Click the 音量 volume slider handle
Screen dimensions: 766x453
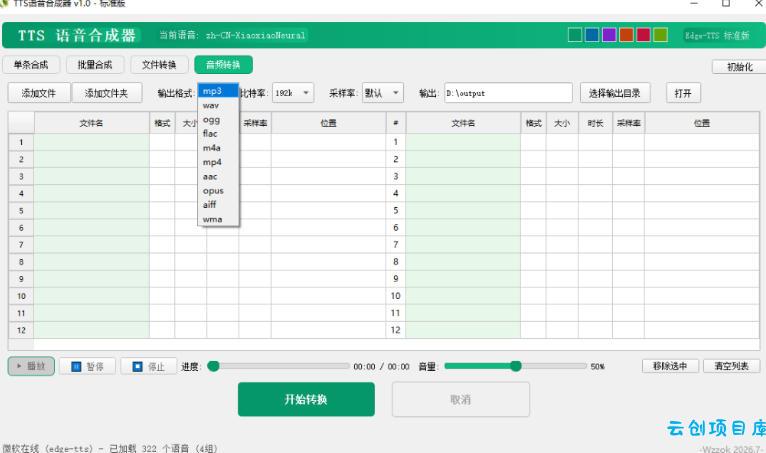[x=515, y=366]
